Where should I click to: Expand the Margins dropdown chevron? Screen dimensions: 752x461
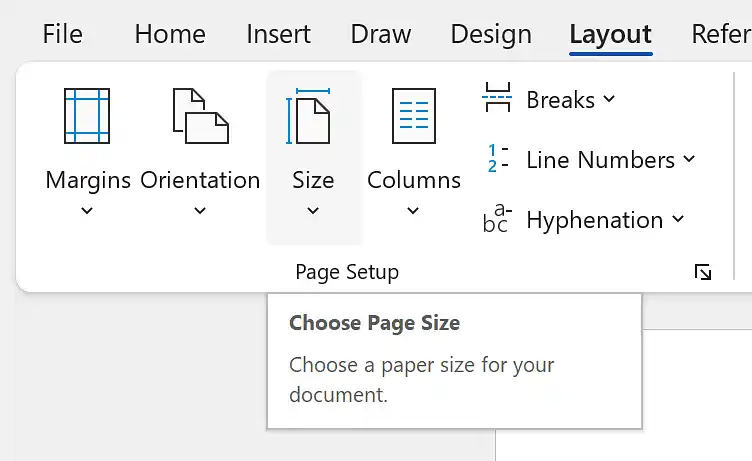click(87, 210)
